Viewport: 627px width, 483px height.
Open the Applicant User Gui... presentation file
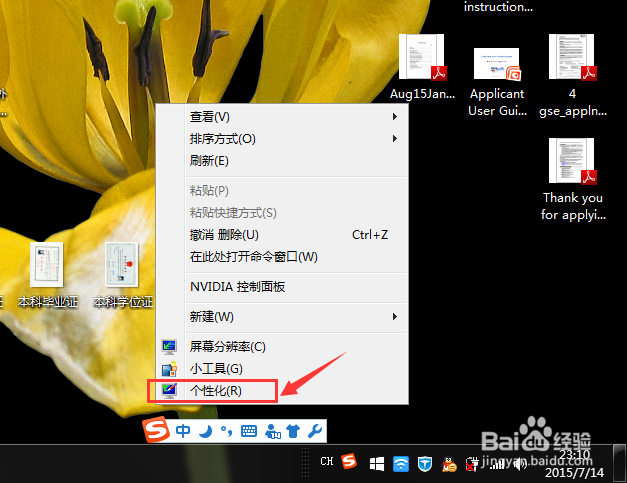497,82
